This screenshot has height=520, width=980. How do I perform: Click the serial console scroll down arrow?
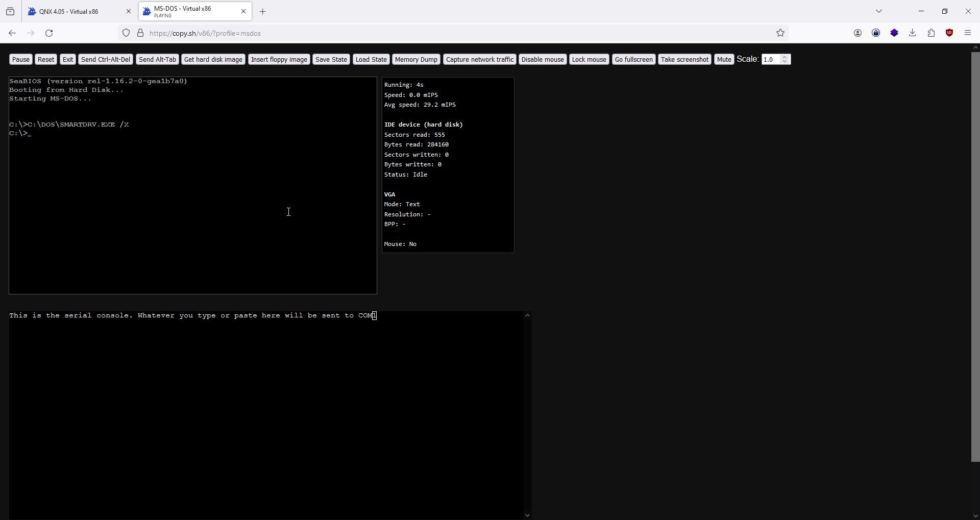coord(527,515)
